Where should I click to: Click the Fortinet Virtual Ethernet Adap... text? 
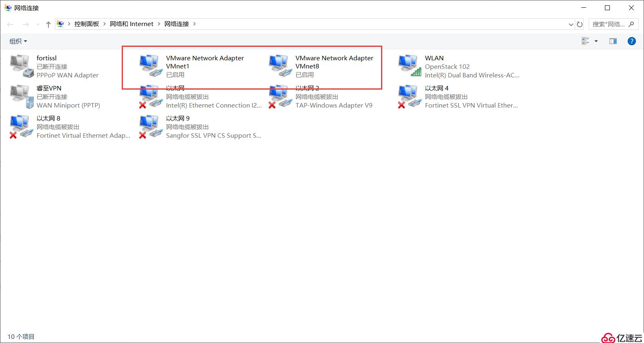click(x=83, y=136)
